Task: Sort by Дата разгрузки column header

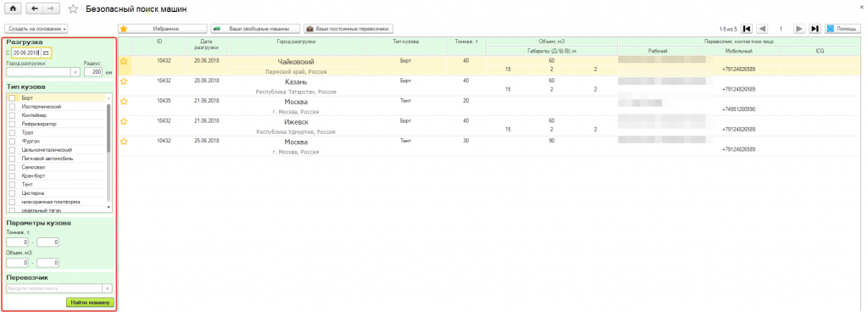Action: point(207,46)
